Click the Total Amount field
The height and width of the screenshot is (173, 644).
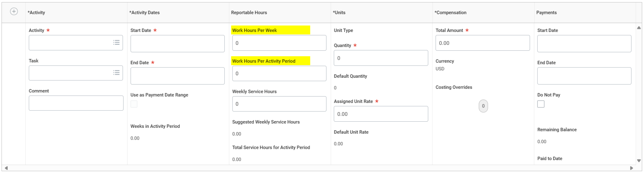point(483,43)
